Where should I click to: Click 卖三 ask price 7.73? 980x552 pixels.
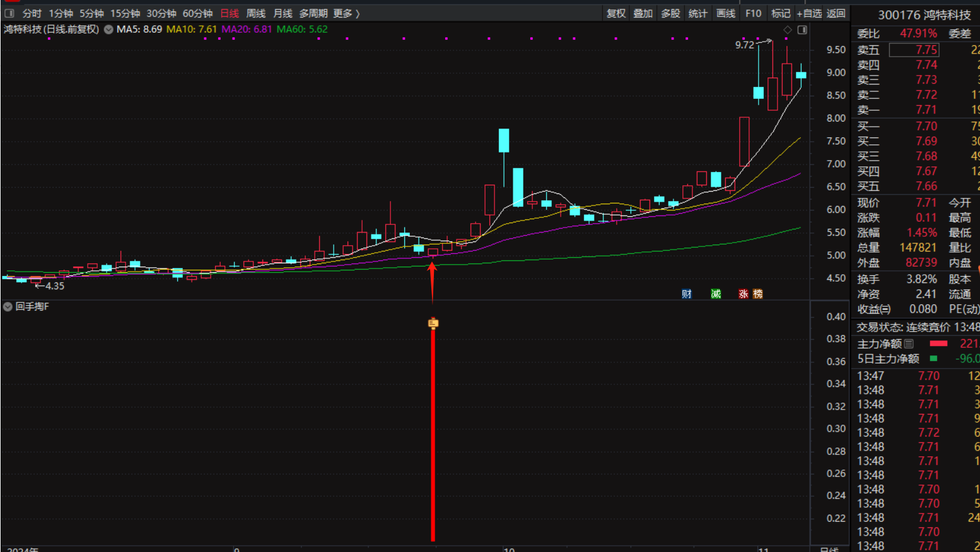(926, 79)
